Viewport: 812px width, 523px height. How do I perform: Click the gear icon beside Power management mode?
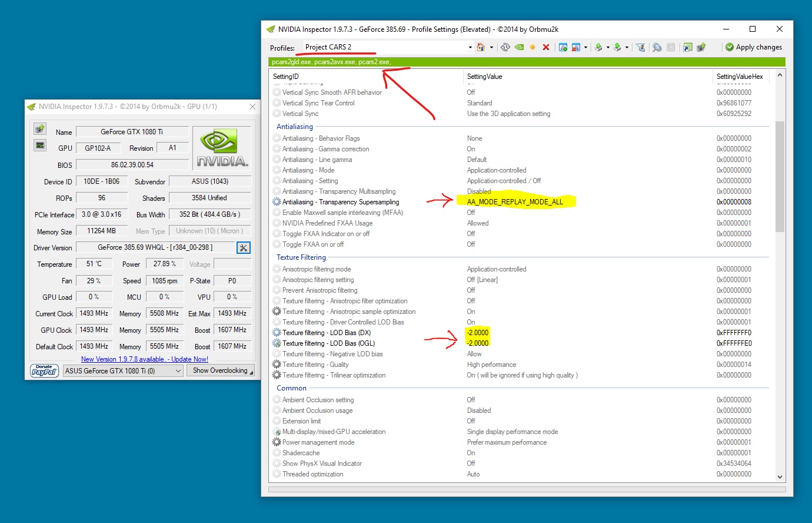point(277,442)
